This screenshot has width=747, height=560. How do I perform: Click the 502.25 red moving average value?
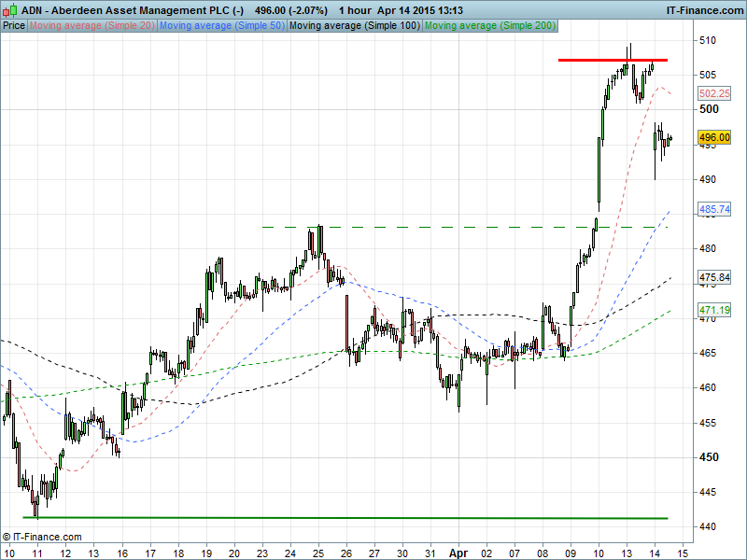point(714,94)
